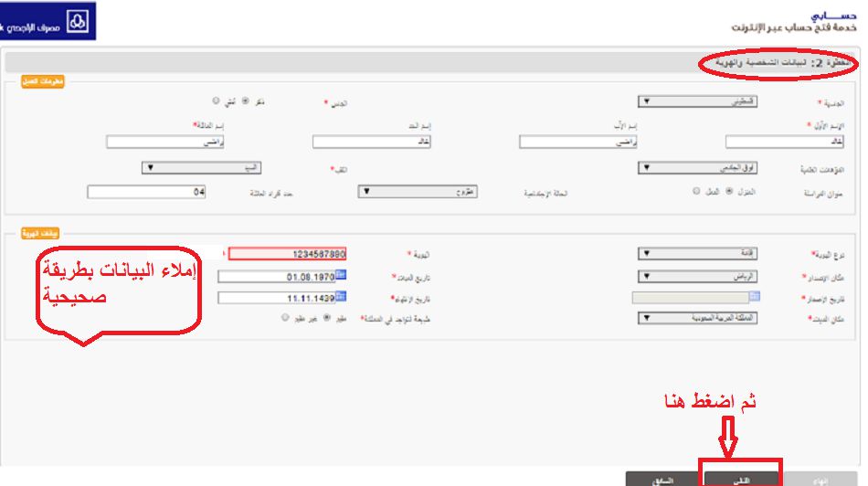Click the ID number field 1234567890
Image resolution: width=868 pixels, height=486 pixels.
pyautogui.click(x=287, y=253)
